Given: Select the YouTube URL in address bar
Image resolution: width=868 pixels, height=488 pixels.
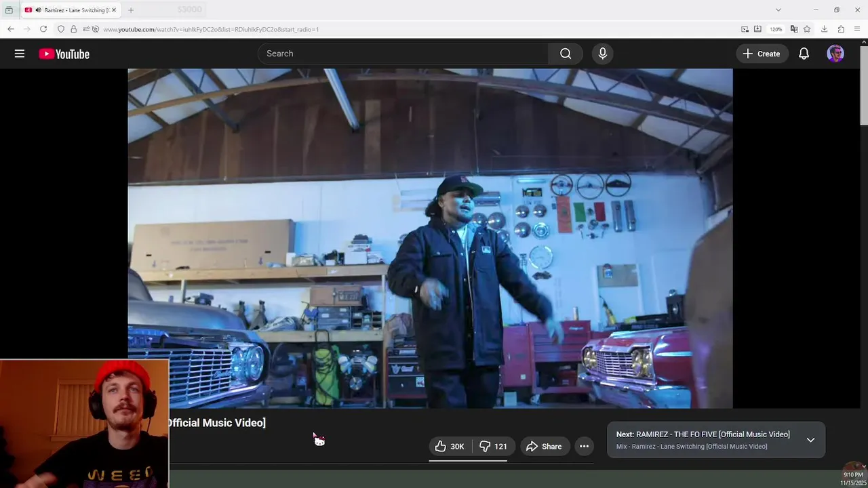Looking at the screenshot, I should point(211,29).
